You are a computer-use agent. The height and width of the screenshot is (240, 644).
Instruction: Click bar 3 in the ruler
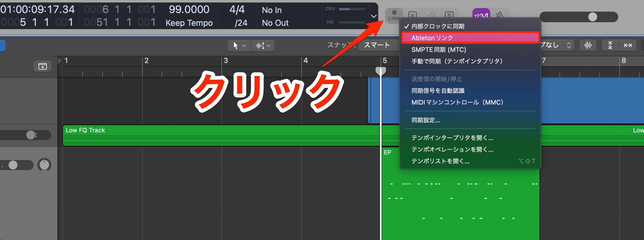(226, 60)
